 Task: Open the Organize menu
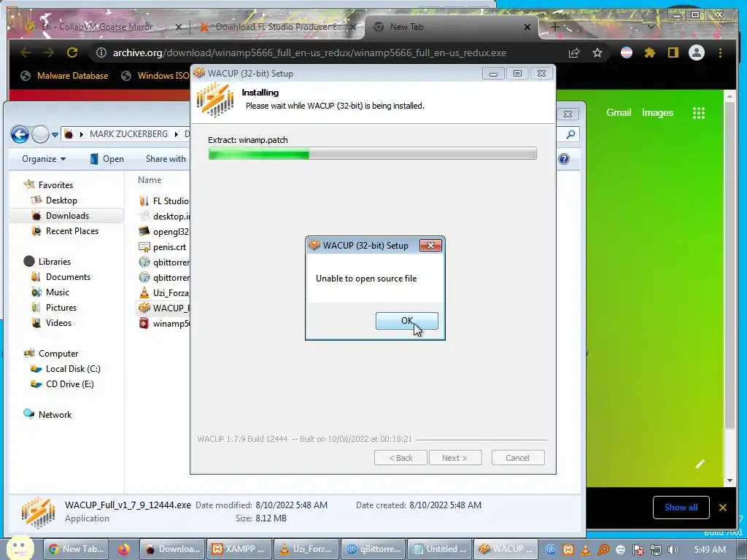tap(43, 159)
